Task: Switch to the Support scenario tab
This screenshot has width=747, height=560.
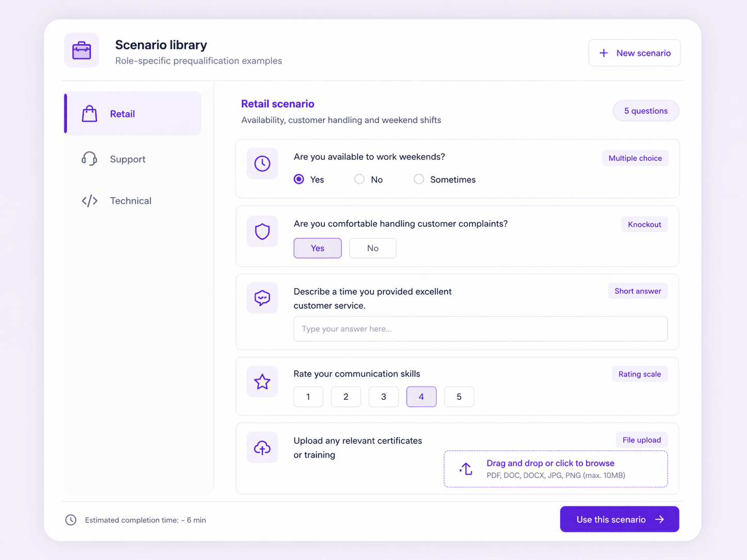Action: [133, 159]
